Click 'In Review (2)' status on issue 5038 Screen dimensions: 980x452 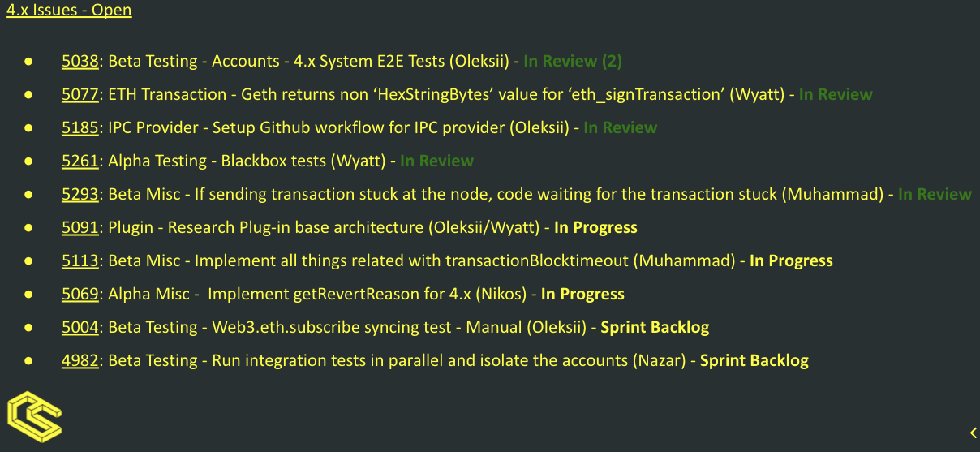(x=573, y=61)
